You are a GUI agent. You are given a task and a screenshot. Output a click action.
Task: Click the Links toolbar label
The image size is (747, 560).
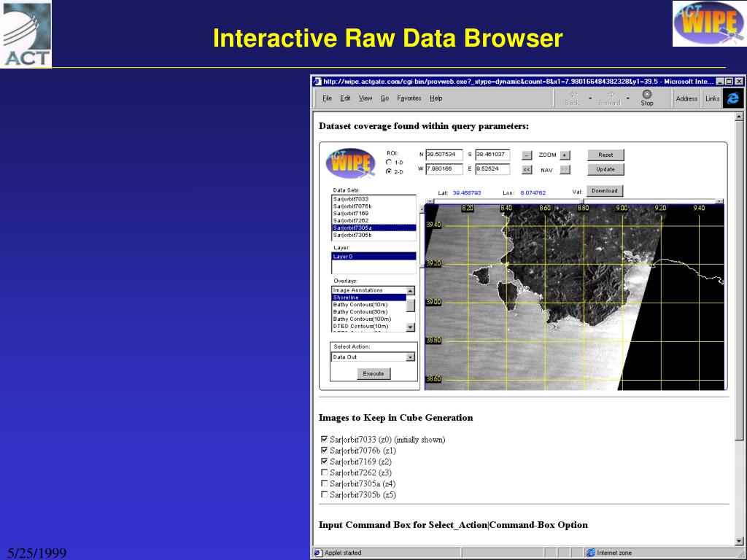tap(712, 98)
